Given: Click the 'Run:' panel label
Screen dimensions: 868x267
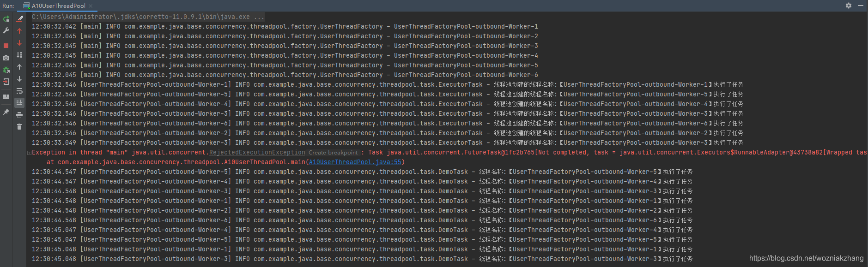Looking at the screenshot, I should pyautogui.click(x=8, y=6).
